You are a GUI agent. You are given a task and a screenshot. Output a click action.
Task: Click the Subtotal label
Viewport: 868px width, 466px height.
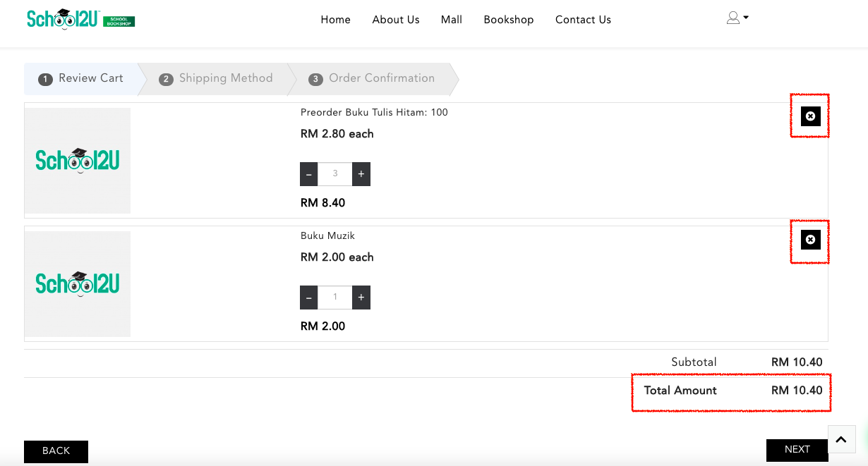[694, 362]
